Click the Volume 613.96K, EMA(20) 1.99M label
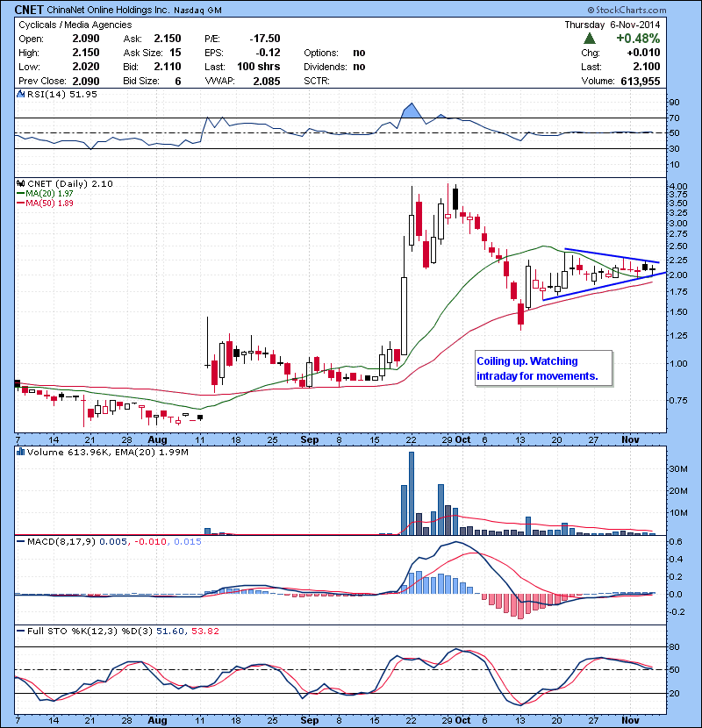The width and height of the screenshot is (702, 728). [x=108, y=453]
